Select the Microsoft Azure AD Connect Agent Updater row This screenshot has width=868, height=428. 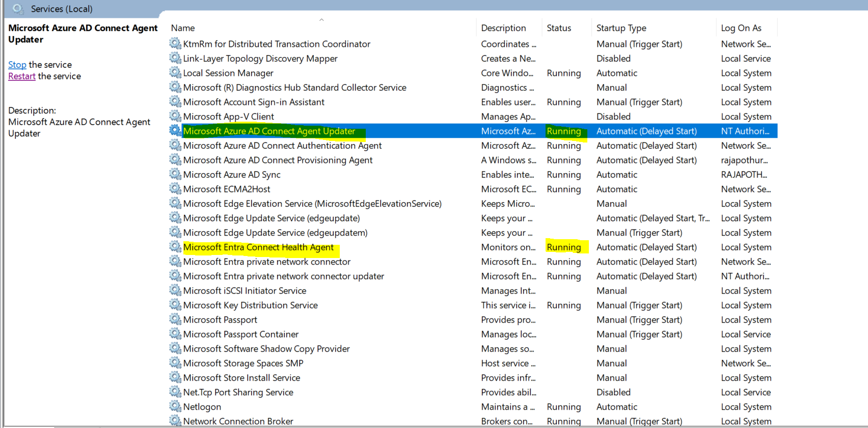tap(473, 131)
